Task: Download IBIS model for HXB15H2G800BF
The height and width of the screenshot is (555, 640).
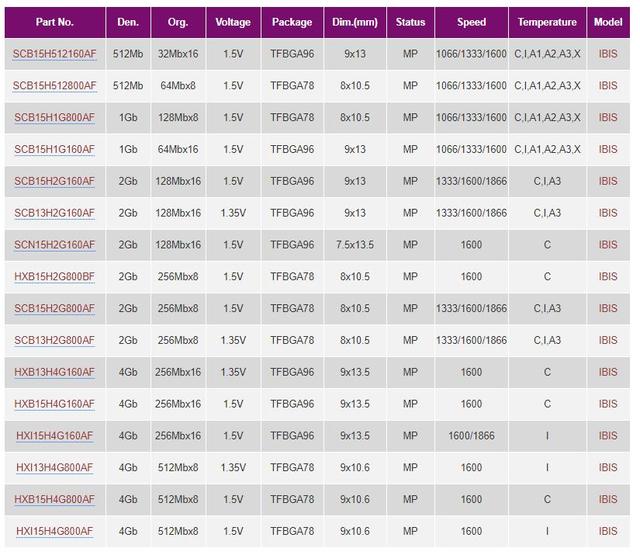Action: (x=608, y=277)
